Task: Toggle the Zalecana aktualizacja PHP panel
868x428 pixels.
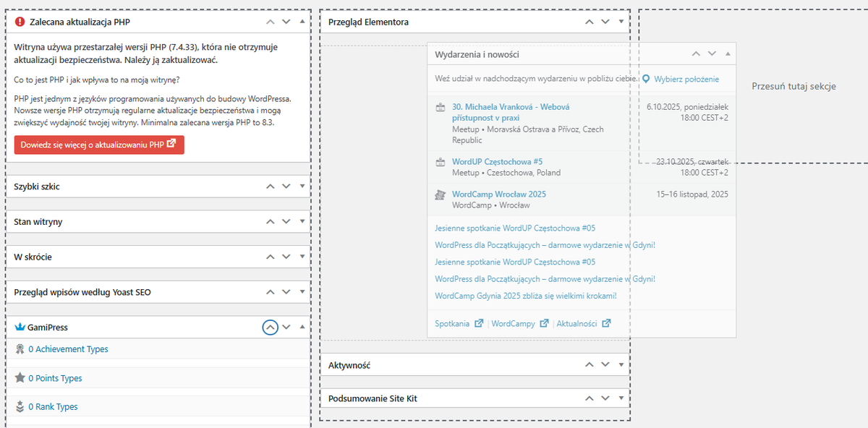Action: [302, 22]
